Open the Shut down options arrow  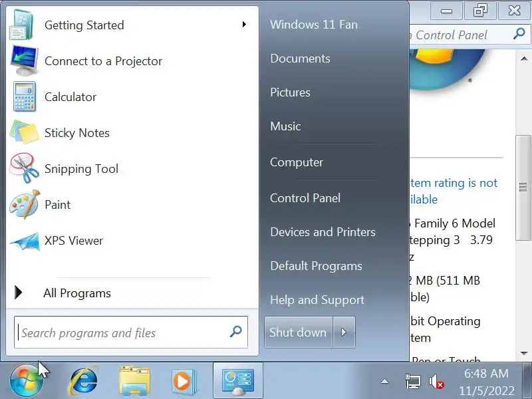pyautogui.click(x=344, y=332)
